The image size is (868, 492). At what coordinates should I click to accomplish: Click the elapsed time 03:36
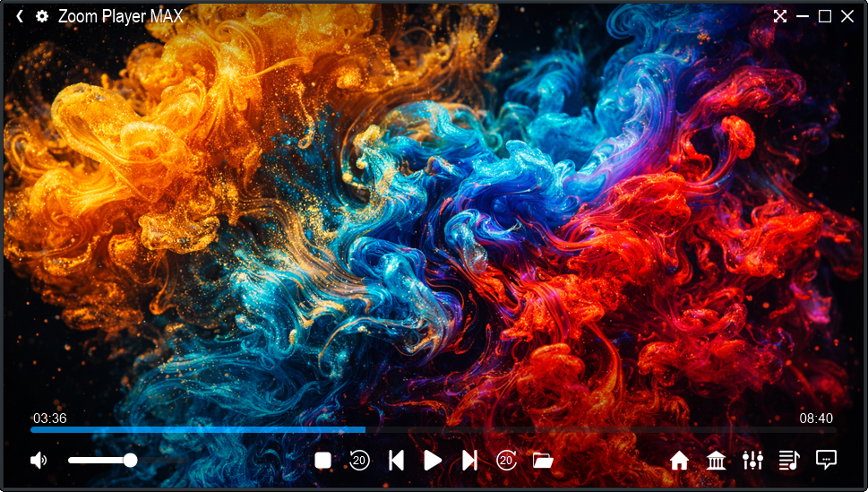[x=50, y=419]
